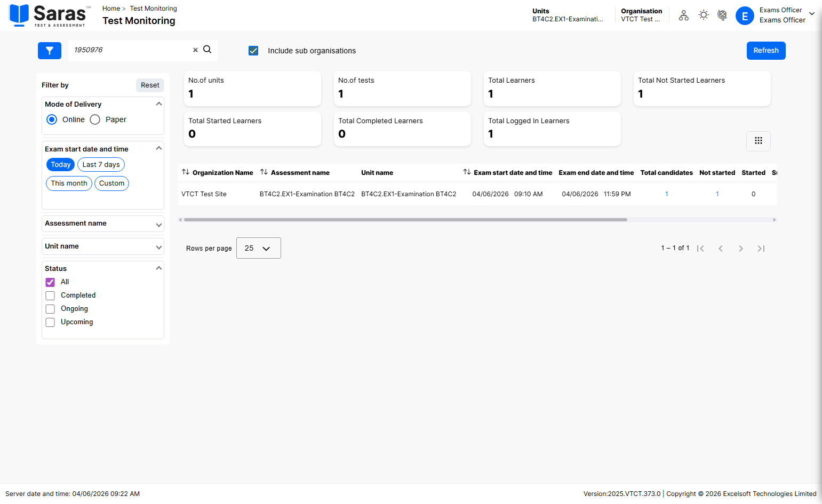The width and height of the screenshot is (822, 504).
Task: Open the Rows per page dropdown
Action: (259, 248)
